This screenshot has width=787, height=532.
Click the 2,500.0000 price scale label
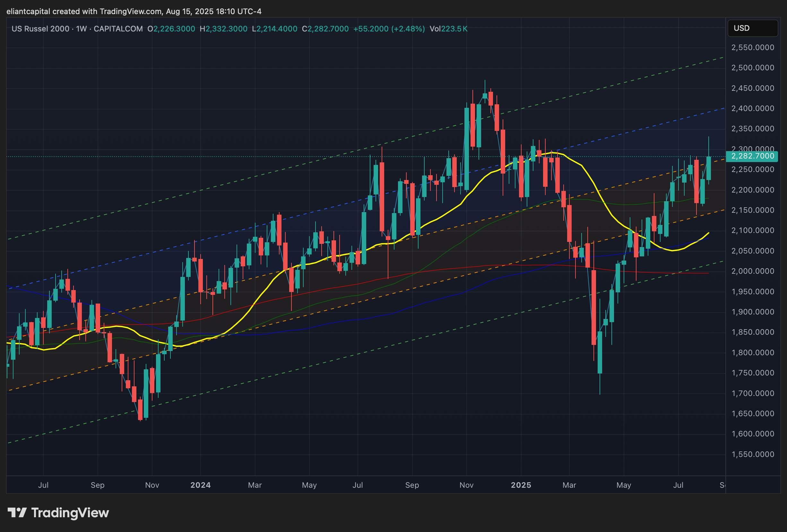(x=752, y=68)
